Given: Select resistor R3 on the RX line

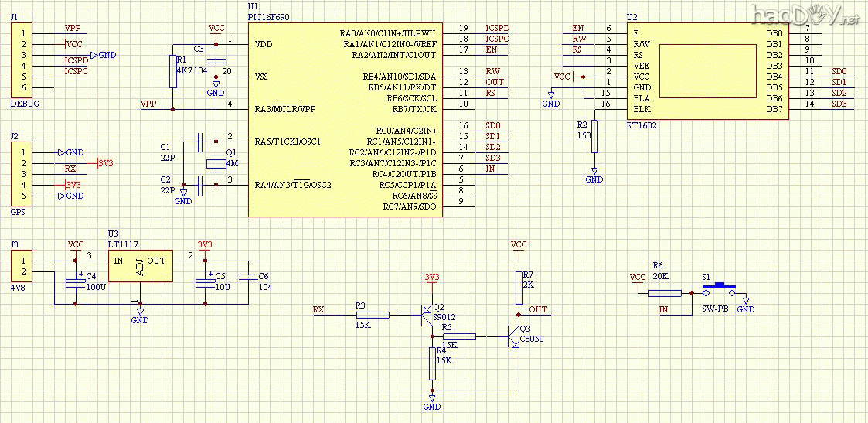Looking at the screenshot, I should (x=373, y=315).
